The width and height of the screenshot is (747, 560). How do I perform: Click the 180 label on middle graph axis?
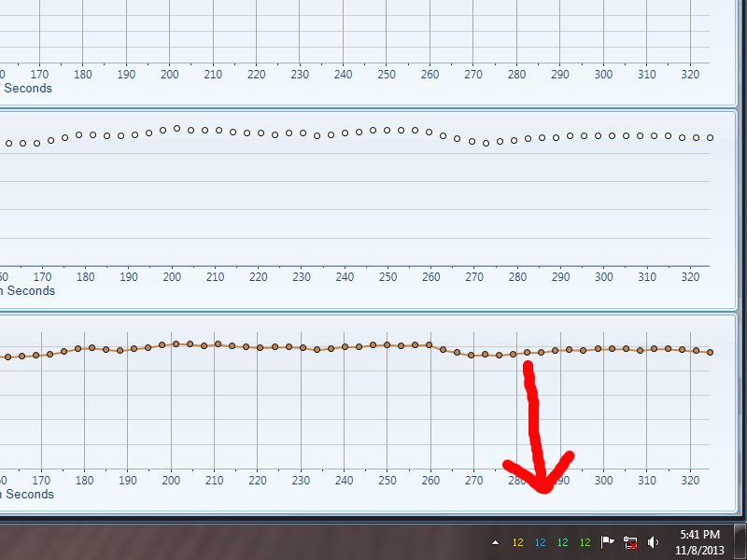86,277
